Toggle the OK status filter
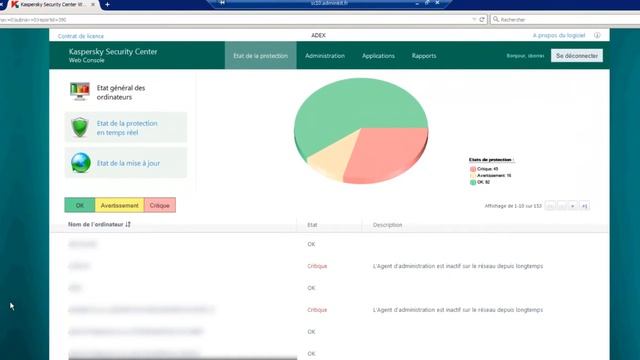This screenshot has height=360, width=640. (80, 205)
